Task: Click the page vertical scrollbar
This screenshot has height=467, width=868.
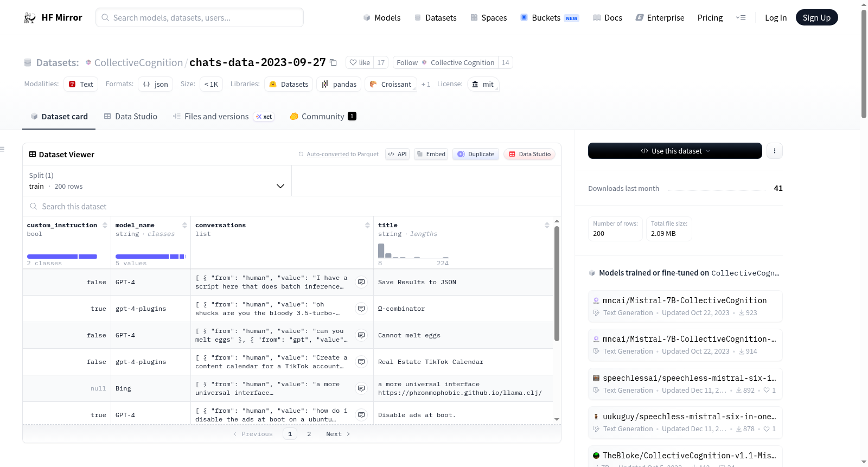Action: tap(864, 64)
